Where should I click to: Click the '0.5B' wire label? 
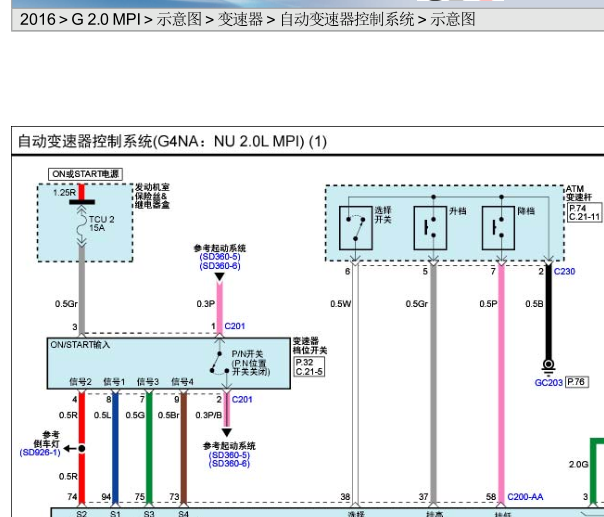click(534, 304)
